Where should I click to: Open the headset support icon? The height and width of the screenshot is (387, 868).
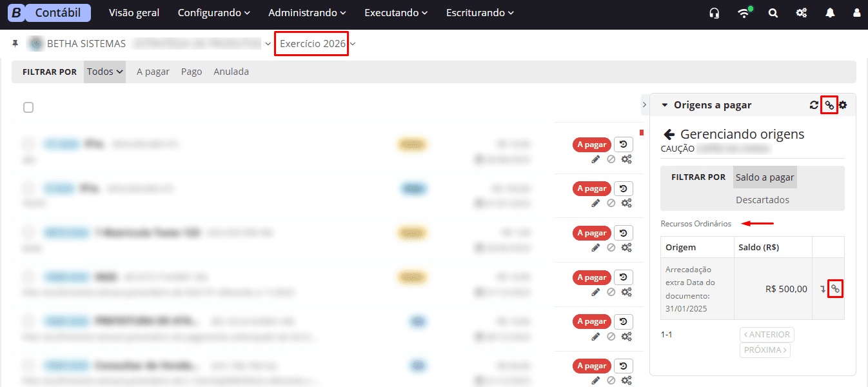714,12
